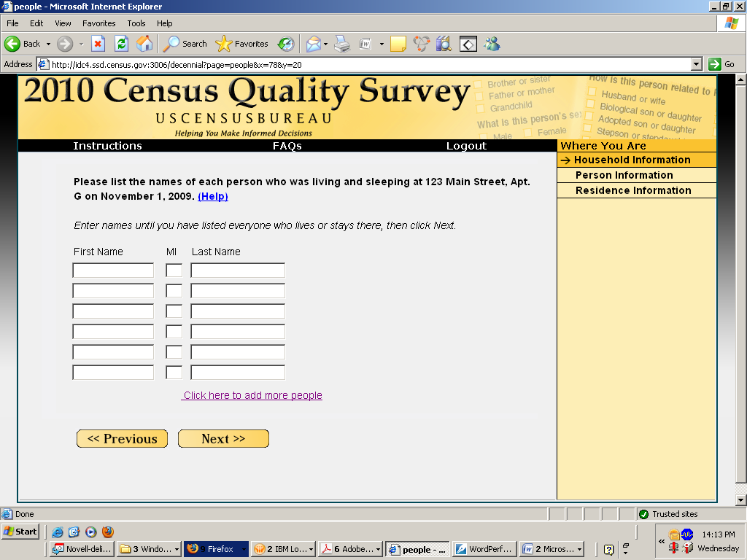Click the Messenger people icon
747x560 pixels.
tap(492, 44)
